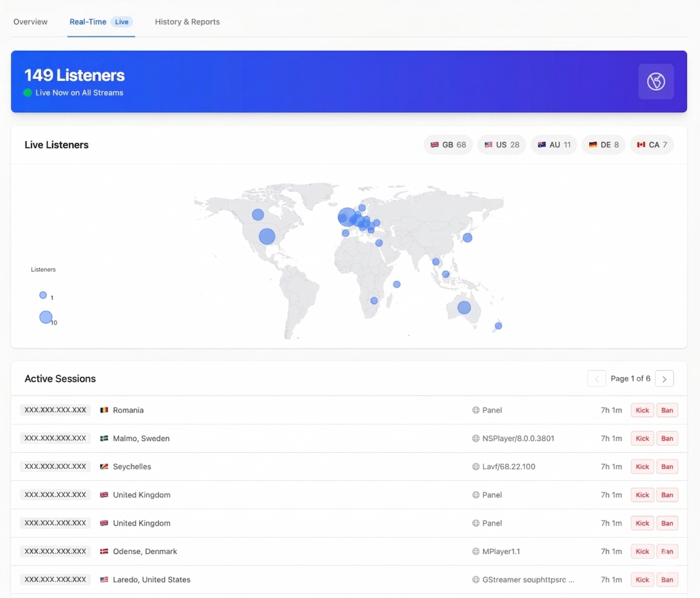This screenshot has width=700, height=598.
Task: Select the AU country flag chip
Action: point(553,145)
